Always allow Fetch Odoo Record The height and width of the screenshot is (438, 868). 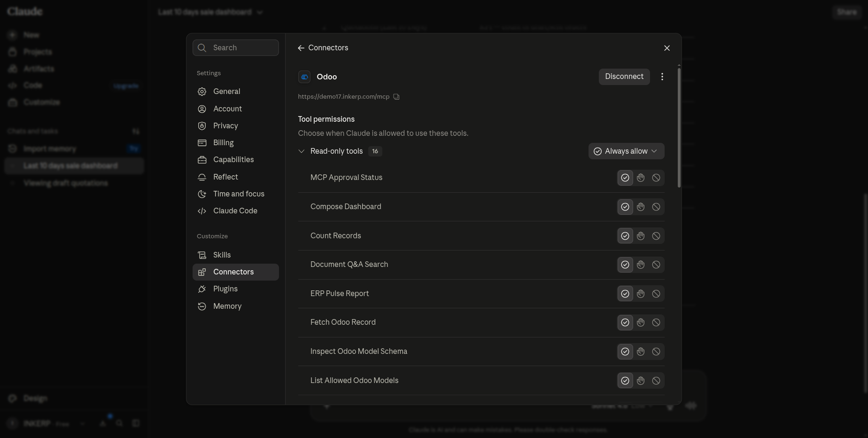pyautogui.click(x=625, y=322)
